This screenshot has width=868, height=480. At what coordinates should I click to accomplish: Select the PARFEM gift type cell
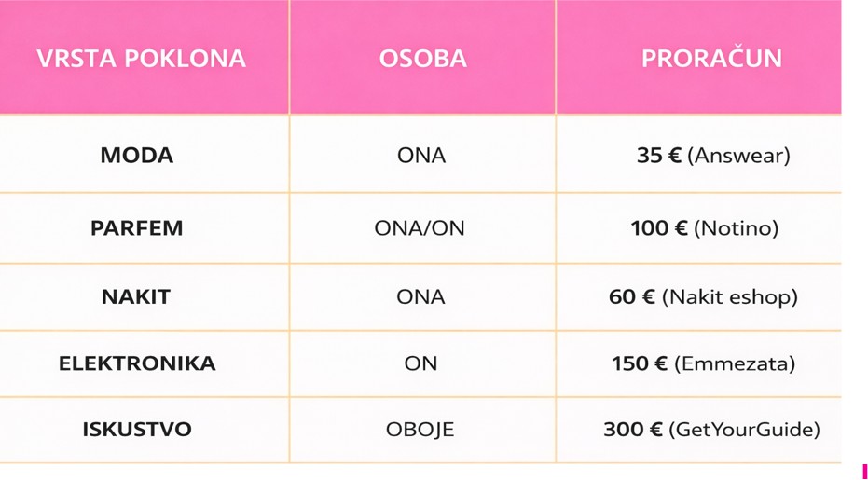coord(137,227)
